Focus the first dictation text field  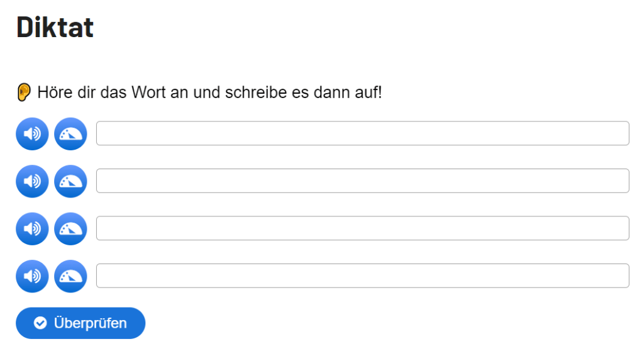tap(362, 133)
